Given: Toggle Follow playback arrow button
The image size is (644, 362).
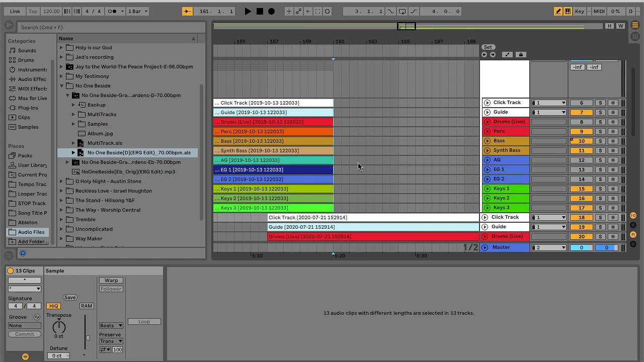Looking at the screenshot, I should pos(187,11).
